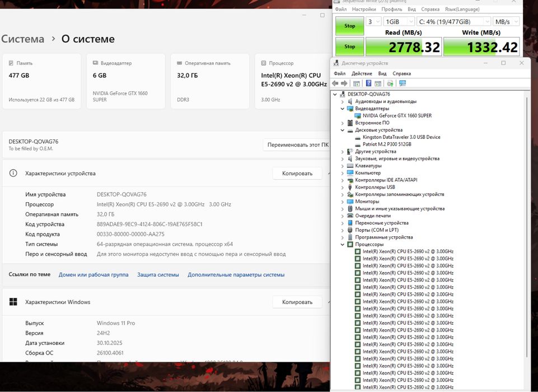This screenshot has width=538, height=392.
Task: Click the blue Help icon in Device Manager toolbar
Action: click(368, 83)
